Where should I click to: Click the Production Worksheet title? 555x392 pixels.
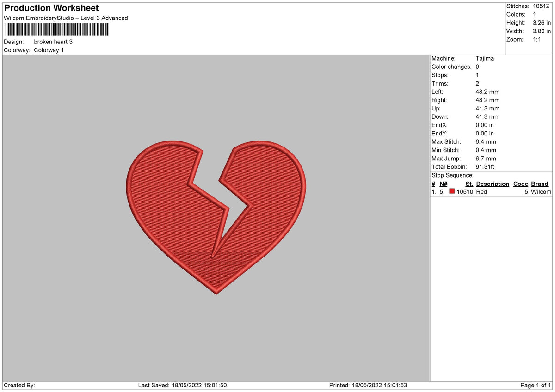click(51, 8)
